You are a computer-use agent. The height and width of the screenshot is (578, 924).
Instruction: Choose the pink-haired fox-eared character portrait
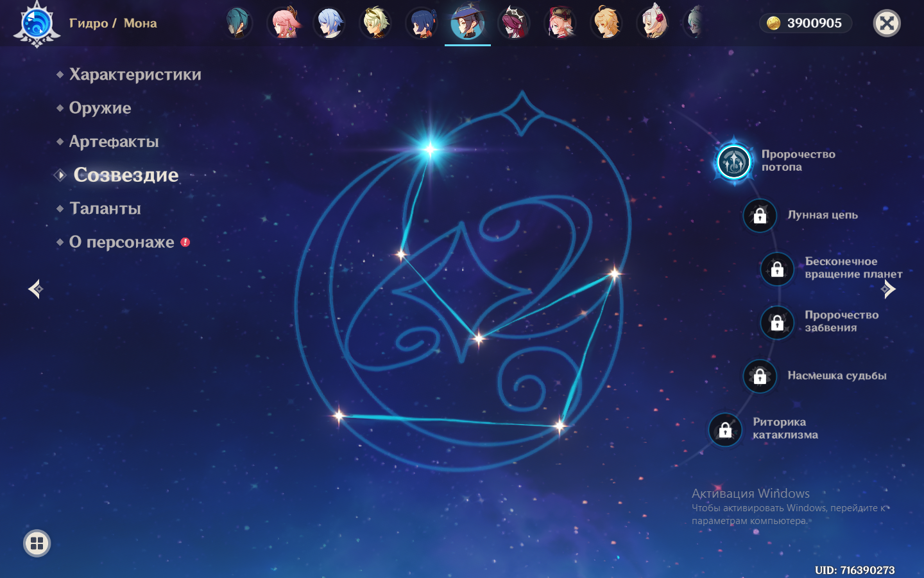(x=284, y=22)
